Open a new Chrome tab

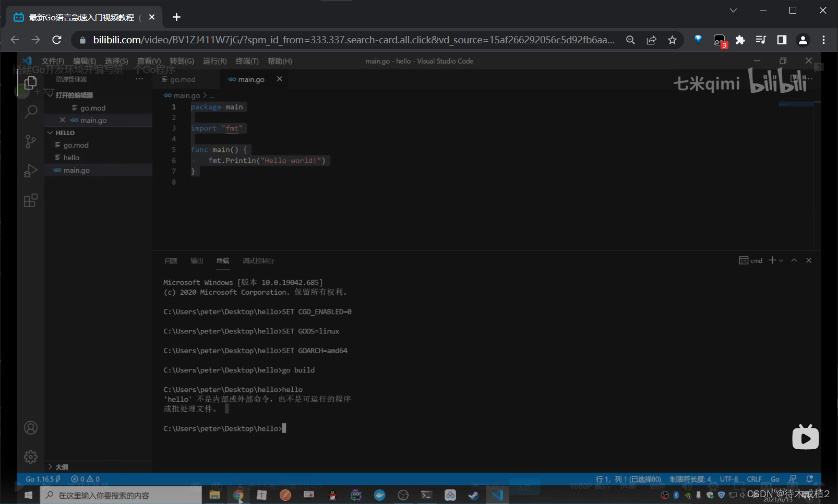[x=176, y=17]
